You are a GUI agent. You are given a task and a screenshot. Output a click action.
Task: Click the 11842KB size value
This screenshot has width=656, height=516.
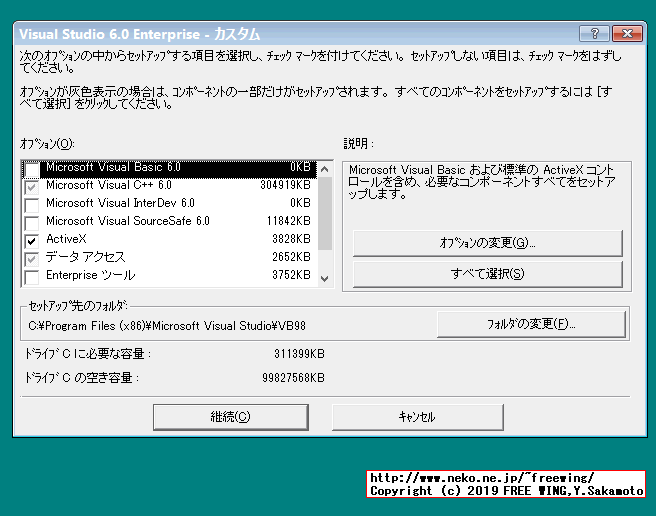pos(289,221)
